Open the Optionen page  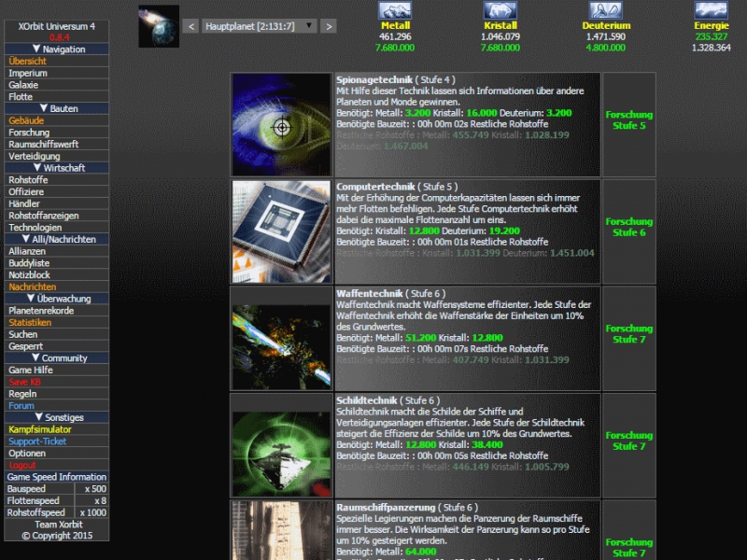[27, 454]
